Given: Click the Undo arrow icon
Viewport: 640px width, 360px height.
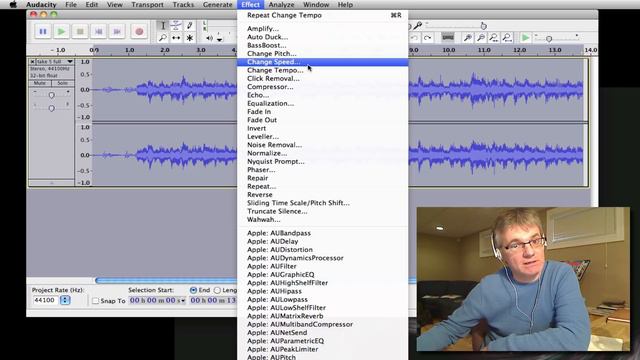Looking at the screenshot, I should coord(414,38).
